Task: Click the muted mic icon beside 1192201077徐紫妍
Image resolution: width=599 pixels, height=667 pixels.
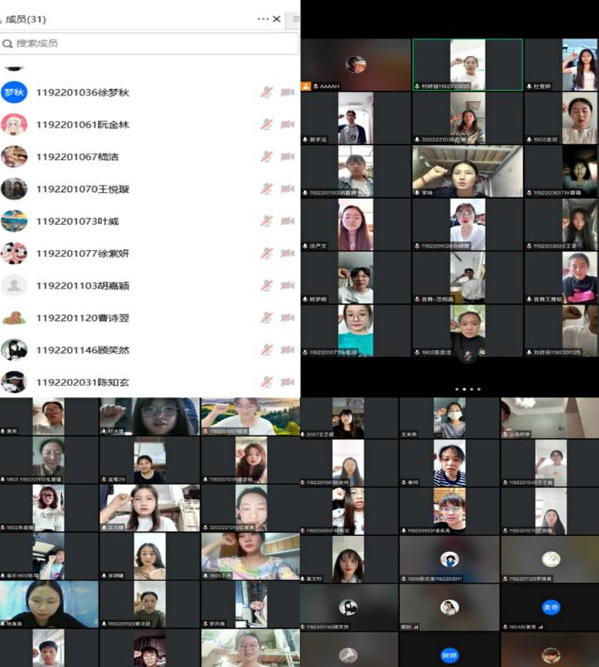Action: click(266, 253)
